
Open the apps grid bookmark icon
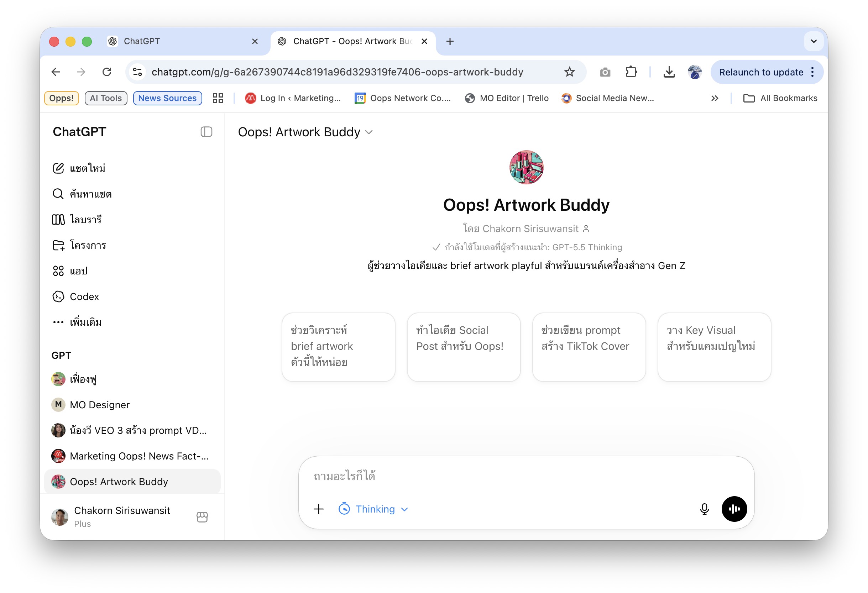point(218,98)
